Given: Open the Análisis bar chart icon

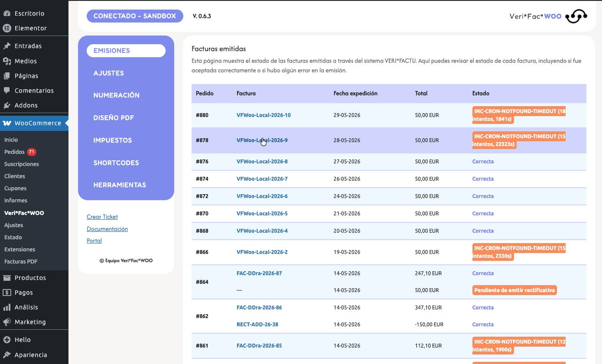Looking at the screenshot, I should coord(7,307).
